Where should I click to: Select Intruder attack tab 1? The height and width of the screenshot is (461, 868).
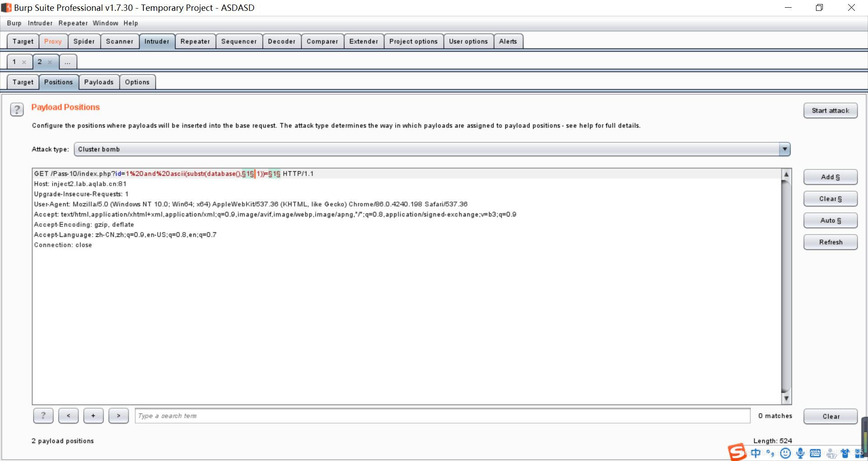(x=14, y=62)
